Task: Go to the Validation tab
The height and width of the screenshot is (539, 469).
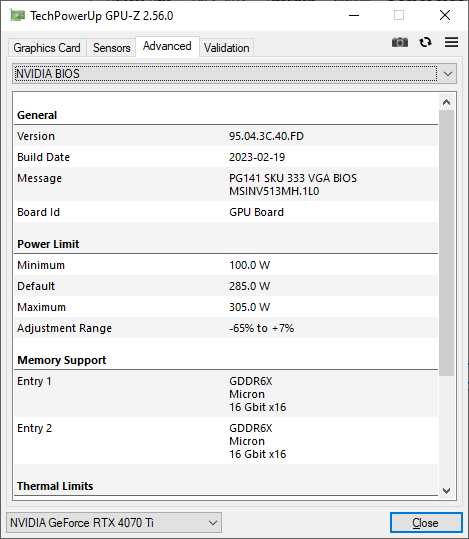Action: [227, 48]
